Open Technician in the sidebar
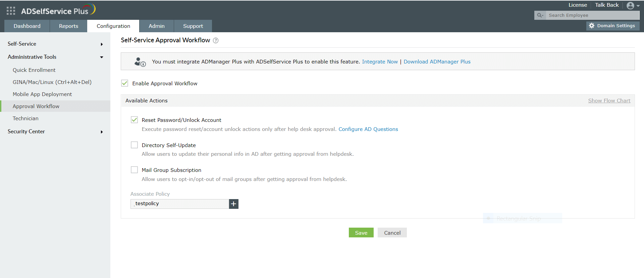Screen dimensions: 644x278 pos(25,119)
